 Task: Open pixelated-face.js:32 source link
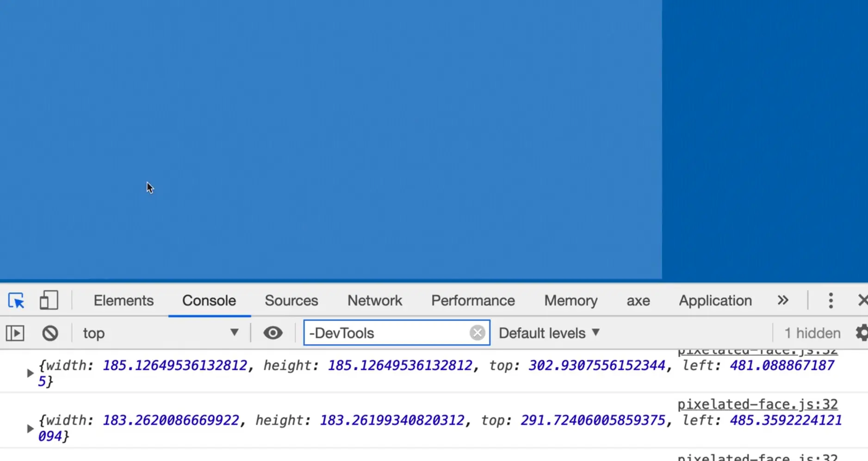(757, 405)
